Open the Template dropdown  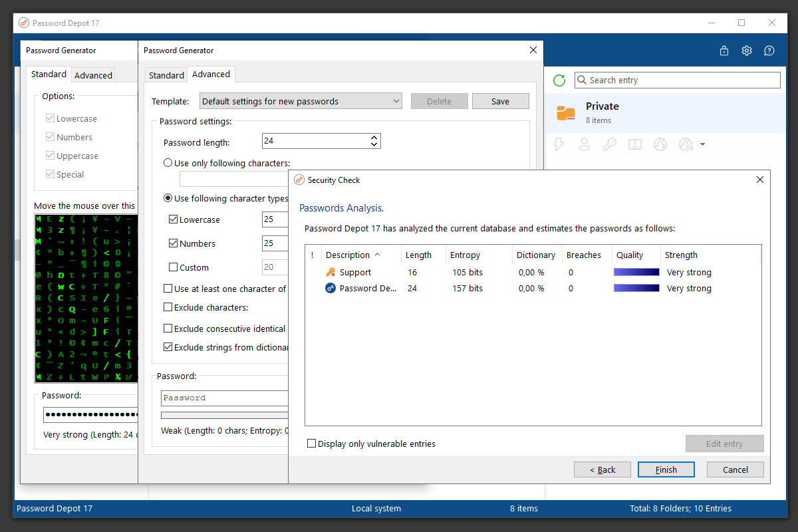pyautogui.click(x=301, y=101)
